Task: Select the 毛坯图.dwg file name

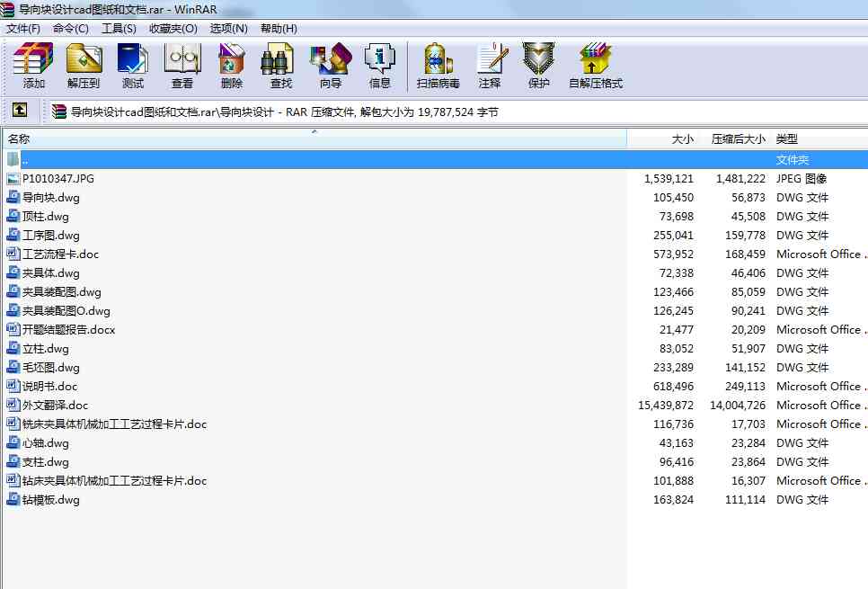Action: [x=51, y=368]
